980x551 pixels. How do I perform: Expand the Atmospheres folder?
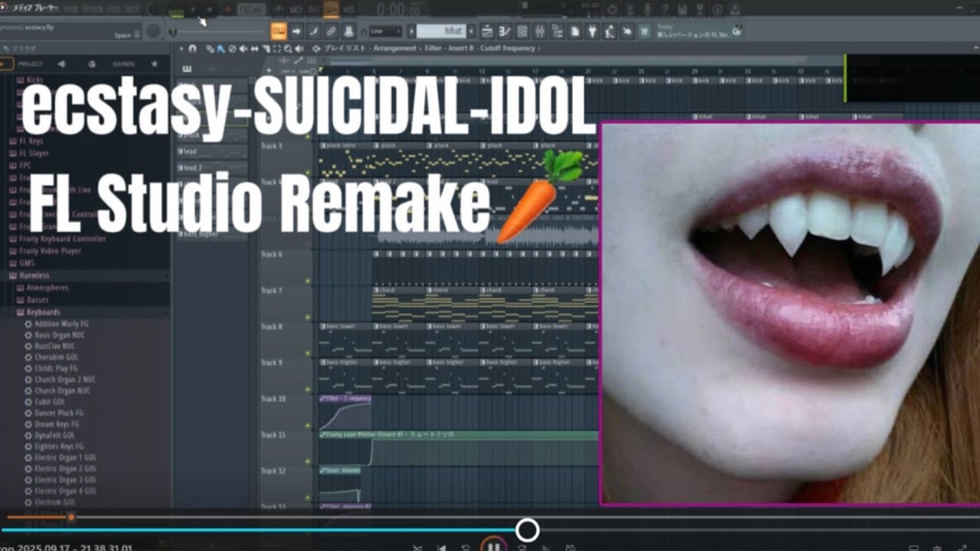click(x=47, y=288)
